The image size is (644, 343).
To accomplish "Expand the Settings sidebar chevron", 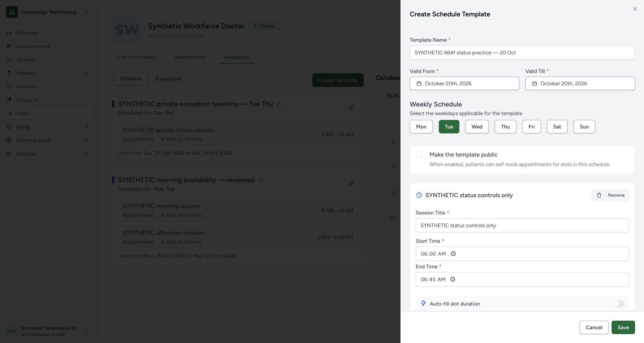I will [86, 153].
